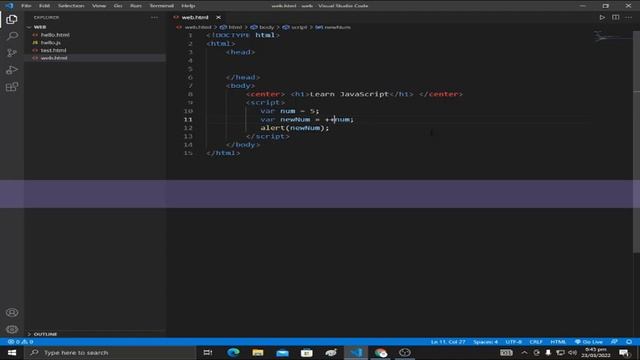
Task: Open the Manage gear menu
Action: [12, 329]
